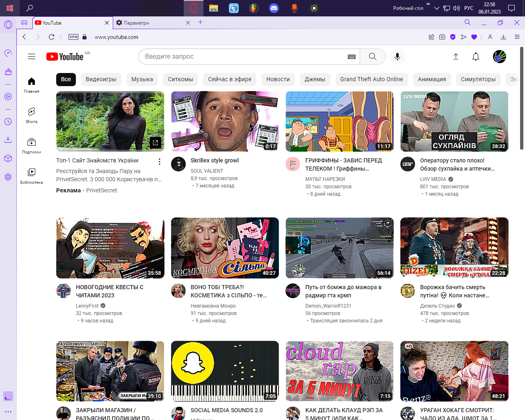The image size is (525, 420).
Task: Select the Анимация filter chip
Action: pyautogui.click(x=432, y=79)
